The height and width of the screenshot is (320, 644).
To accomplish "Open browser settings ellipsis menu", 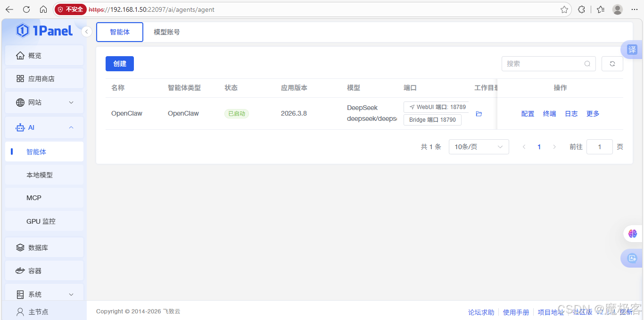I will [634, 9].
